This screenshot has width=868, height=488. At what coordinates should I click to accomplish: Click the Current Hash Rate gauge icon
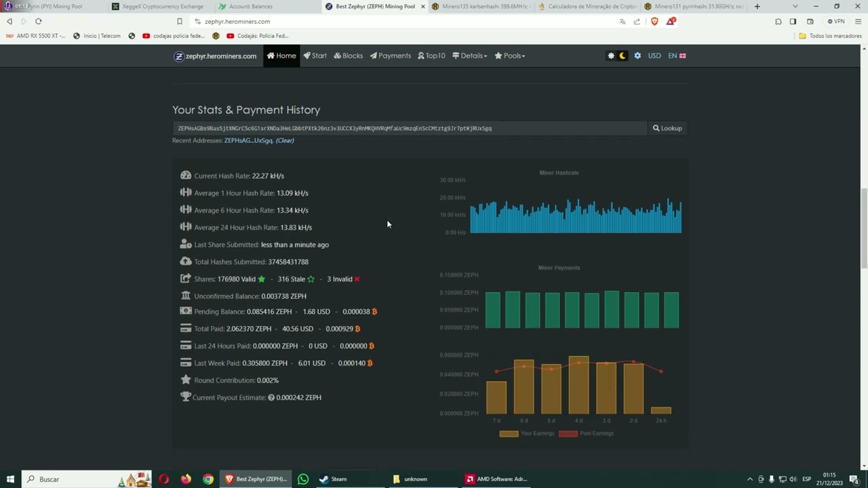186,176
